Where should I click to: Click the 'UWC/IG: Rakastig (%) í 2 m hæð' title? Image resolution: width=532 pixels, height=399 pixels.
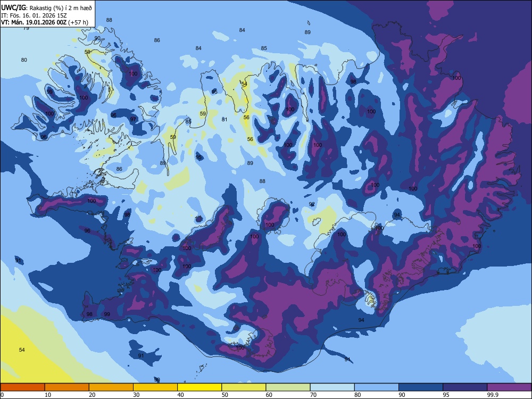click(x=46, y=7)
